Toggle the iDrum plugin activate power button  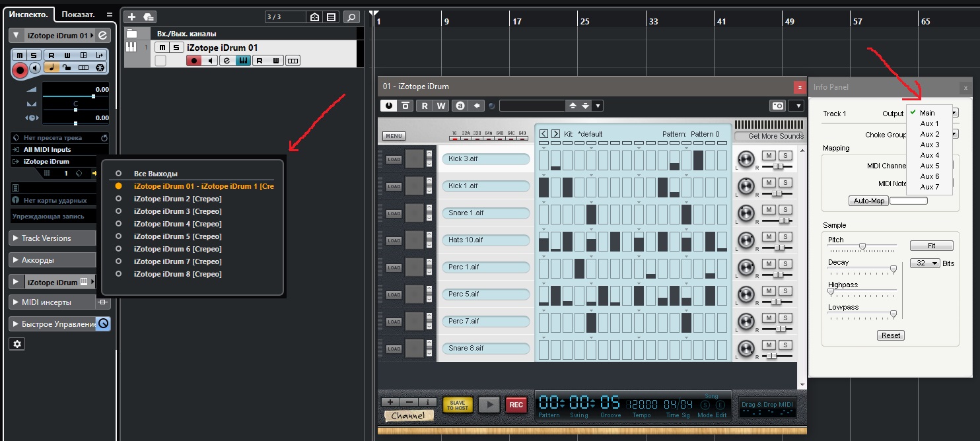(x=388, y=106)
